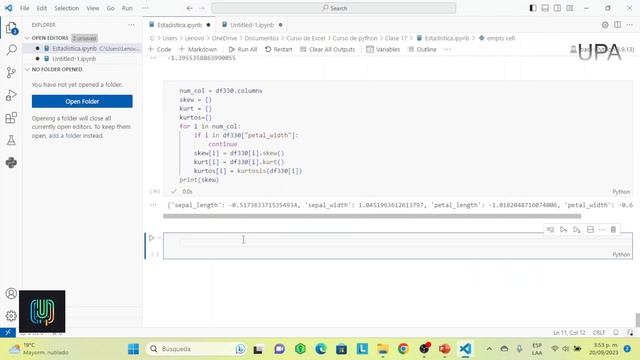Open Explorer views and more actions ellipsis

click(x=131, y=25)
